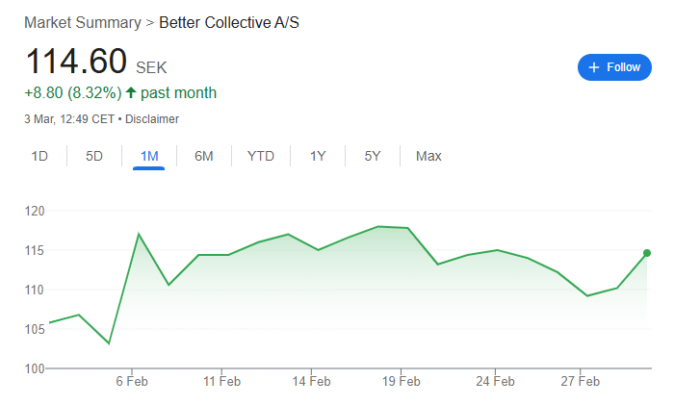700x405 pixels.
Task: Show the 6M price chart
Action: pos(204,156)
